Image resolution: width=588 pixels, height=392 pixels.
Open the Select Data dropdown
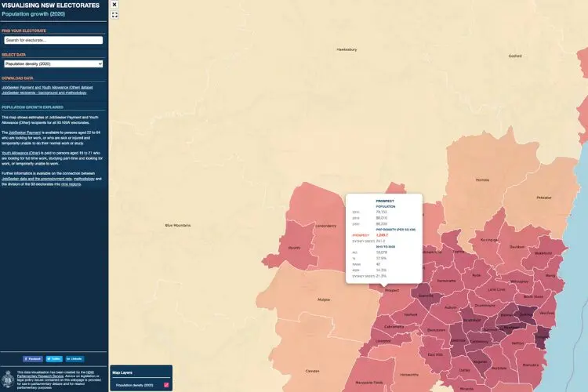pyautogui.click(x=53, y=64)
